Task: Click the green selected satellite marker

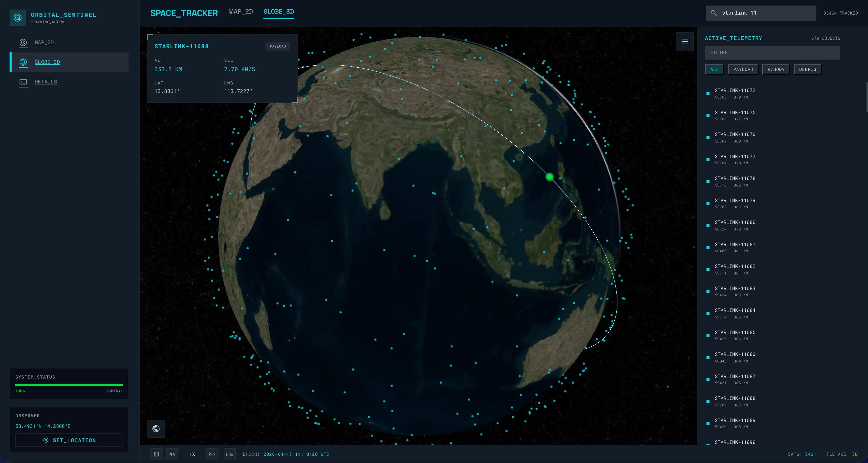Action: [x=549, y=177]
